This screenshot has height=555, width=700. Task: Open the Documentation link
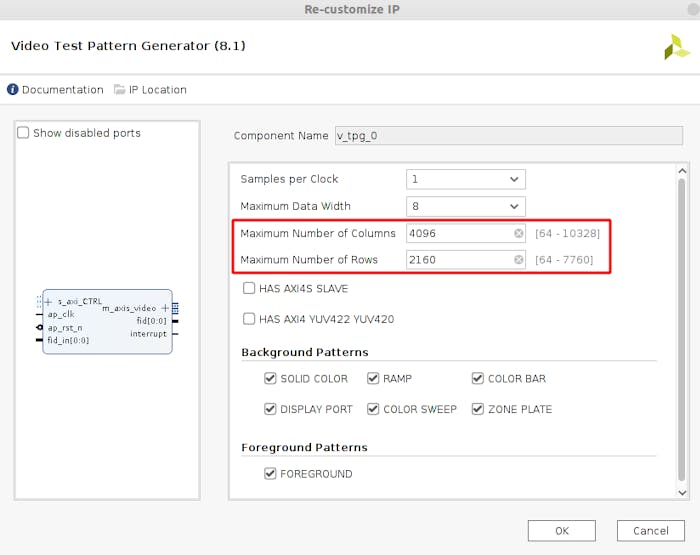coord(62,90)
